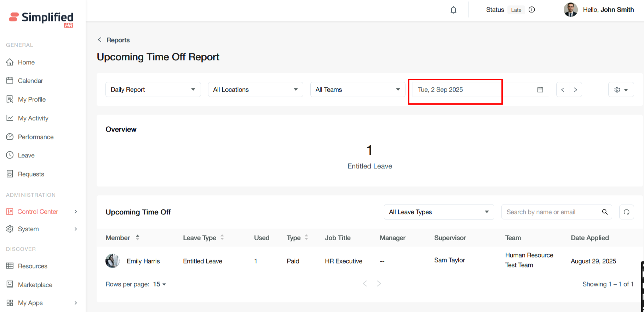This screenshot has height=312, width=644.
Task: Open Control Center in the sidebar
Action: coord(38,212)
